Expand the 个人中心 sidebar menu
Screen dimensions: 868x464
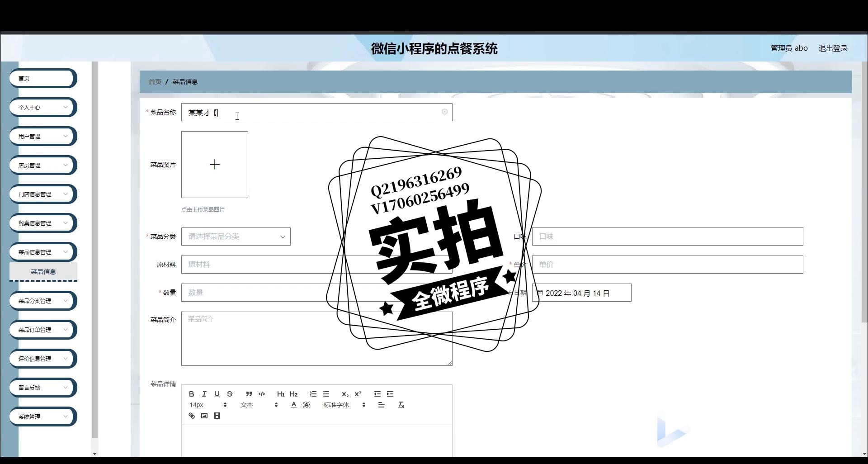(x=43, y=107)
